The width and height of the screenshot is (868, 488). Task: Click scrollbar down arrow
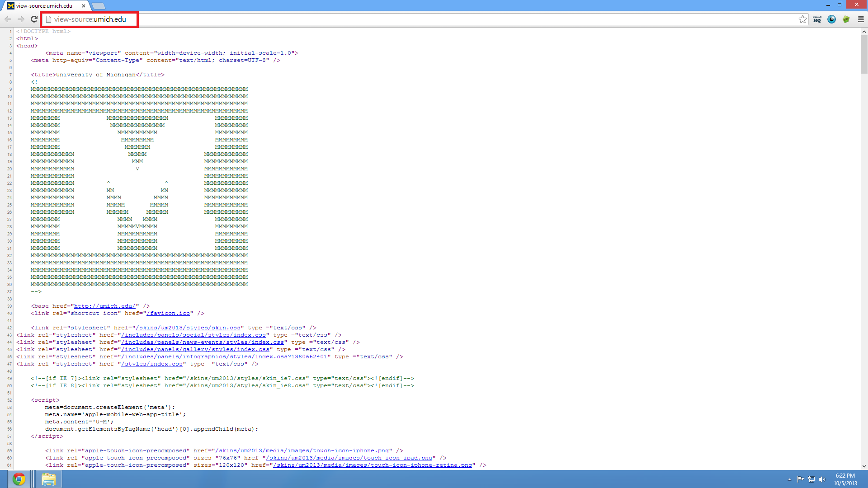[x=864, y=466]
